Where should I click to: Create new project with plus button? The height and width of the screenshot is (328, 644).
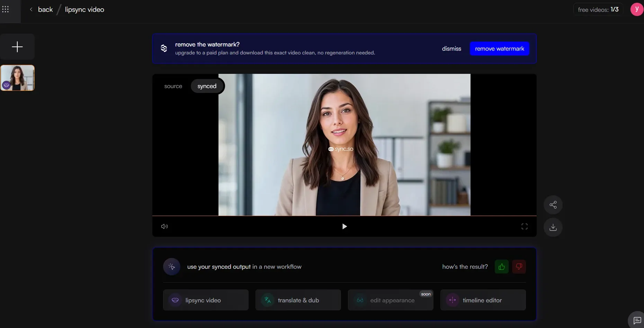pos(17,47)
